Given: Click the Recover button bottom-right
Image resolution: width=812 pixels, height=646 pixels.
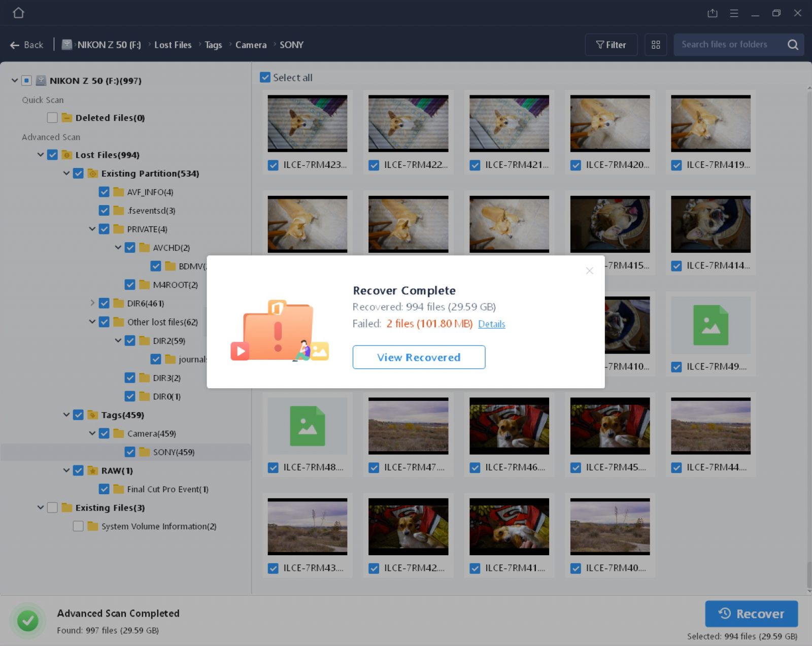Looking at the screenshot, I should [752, 614].
